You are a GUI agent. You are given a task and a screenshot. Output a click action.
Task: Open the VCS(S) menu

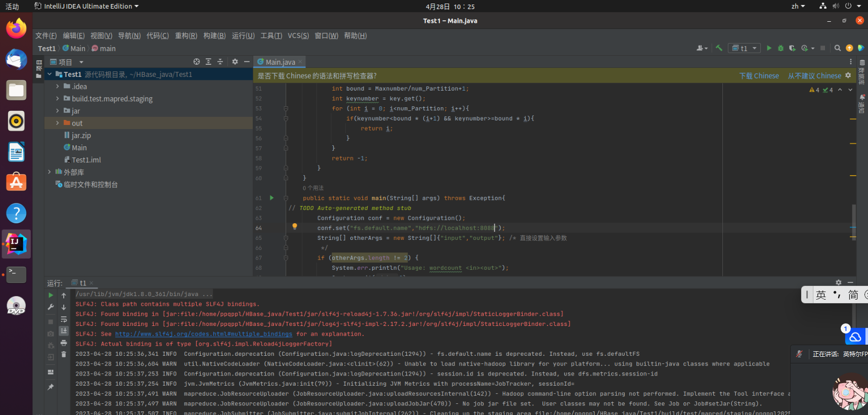pos(298,35)
